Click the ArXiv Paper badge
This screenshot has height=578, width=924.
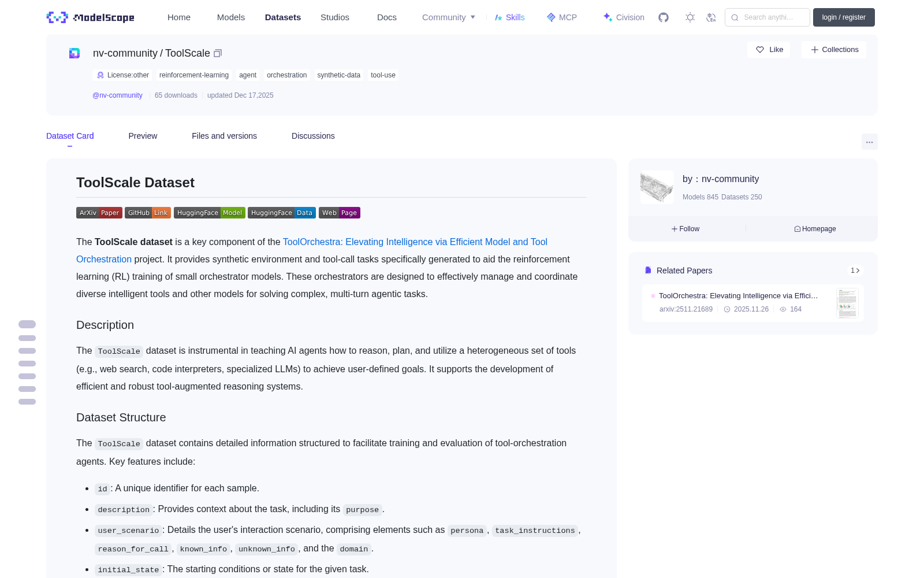coord(99,213)
